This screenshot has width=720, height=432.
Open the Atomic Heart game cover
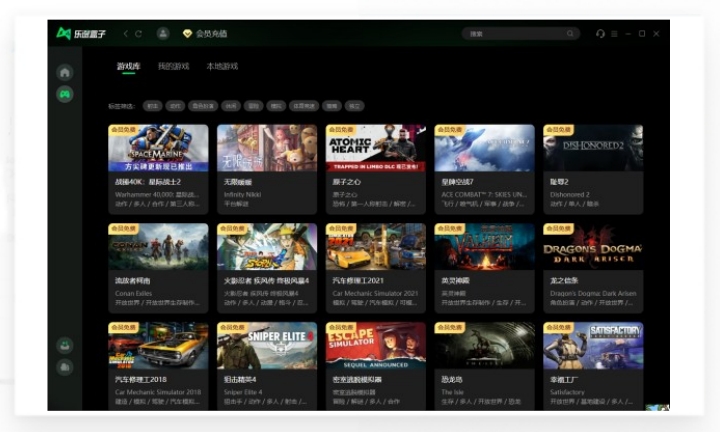coord(376,148)
